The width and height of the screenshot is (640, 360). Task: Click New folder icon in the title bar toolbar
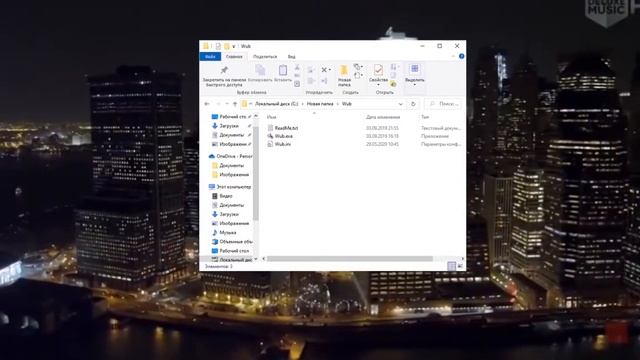[x=227, y=46]
